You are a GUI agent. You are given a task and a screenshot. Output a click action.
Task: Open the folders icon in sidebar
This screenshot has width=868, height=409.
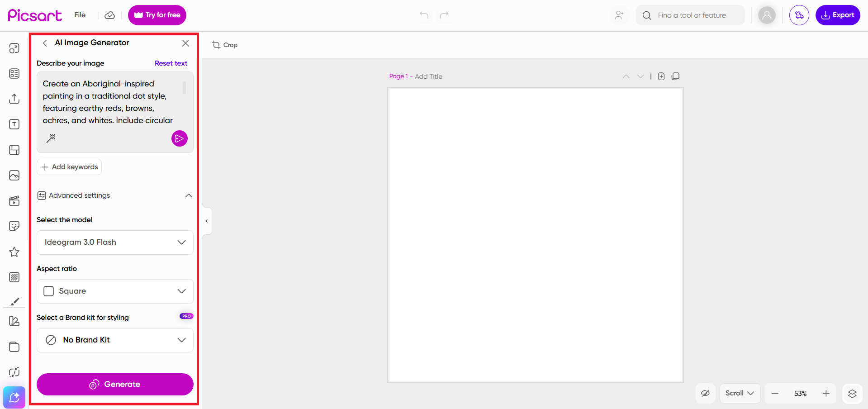[x=14, y=347]
